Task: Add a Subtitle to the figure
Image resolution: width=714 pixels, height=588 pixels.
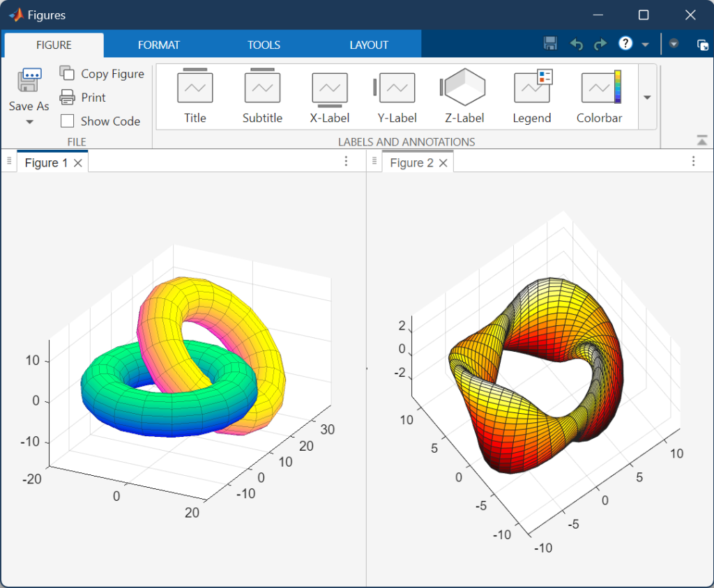Action: tap(262, 88)
